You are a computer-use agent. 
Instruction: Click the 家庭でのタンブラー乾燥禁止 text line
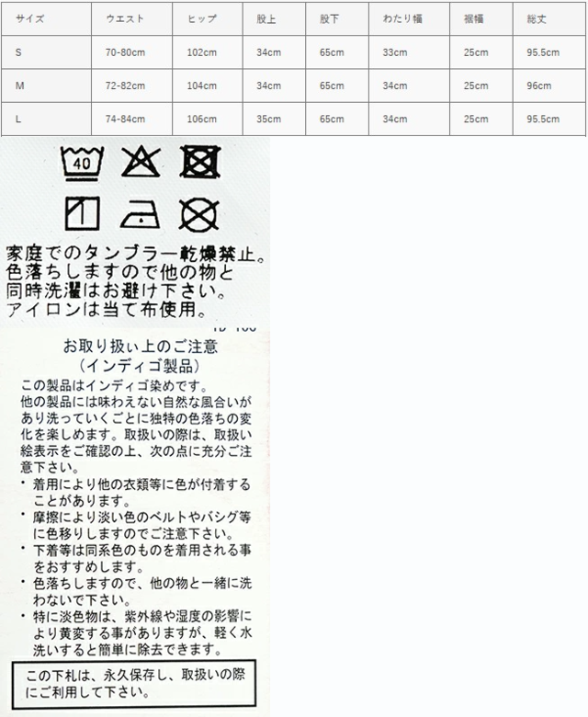(x=136, y=252)
